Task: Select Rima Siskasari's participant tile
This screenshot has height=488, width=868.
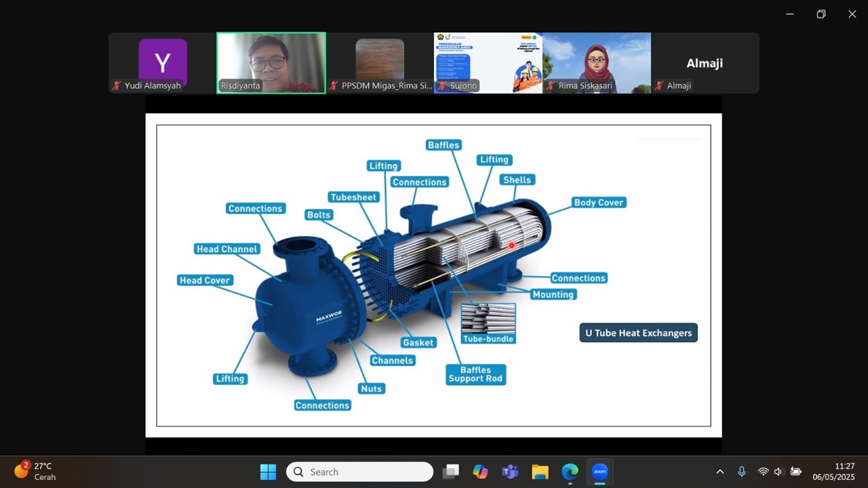Action: (x=597, y=62)
